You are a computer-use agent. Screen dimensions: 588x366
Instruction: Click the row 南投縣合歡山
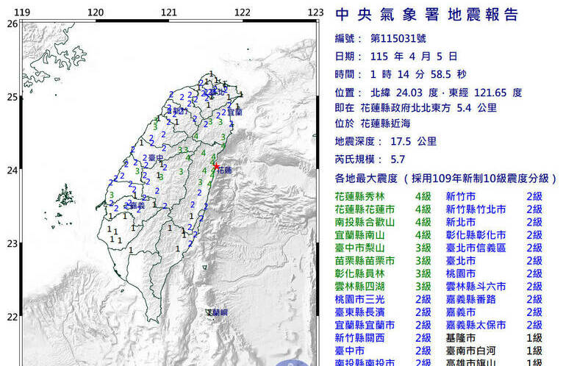tap(383, 222)
